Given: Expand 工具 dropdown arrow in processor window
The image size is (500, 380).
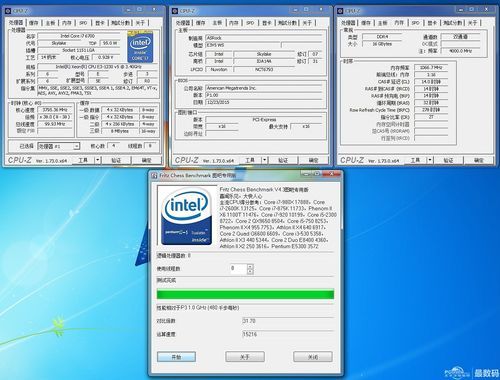Looking at the screenshot, I should point(97,160).
